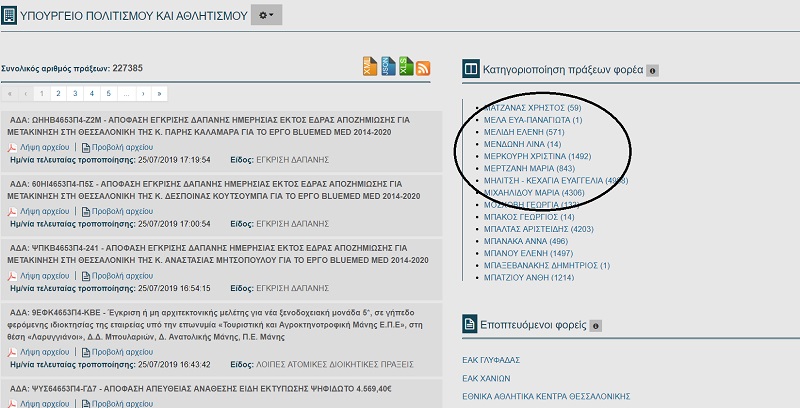This screenshot has width=800, height=408.
Task: Click the info icon beside Εποπτευόμενοι φορείς
Action: (x=596, y=325)
